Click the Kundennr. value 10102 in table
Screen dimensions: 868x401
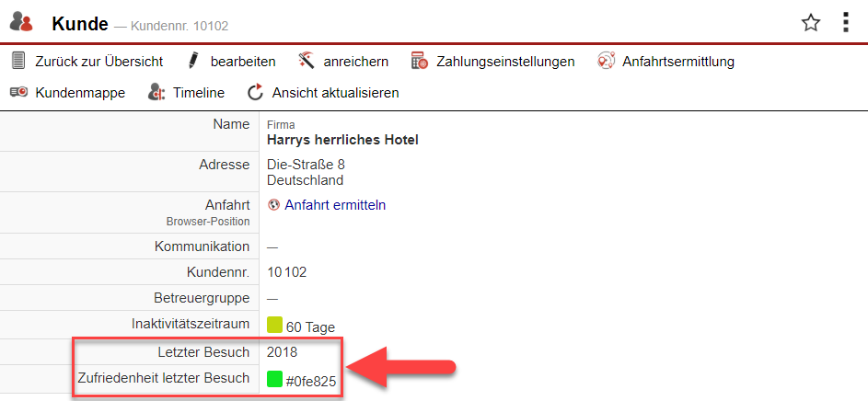tap(285, 272)
